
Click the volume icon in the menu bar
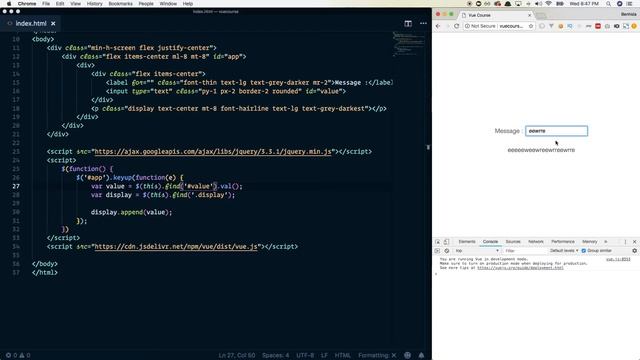(538, 4)
